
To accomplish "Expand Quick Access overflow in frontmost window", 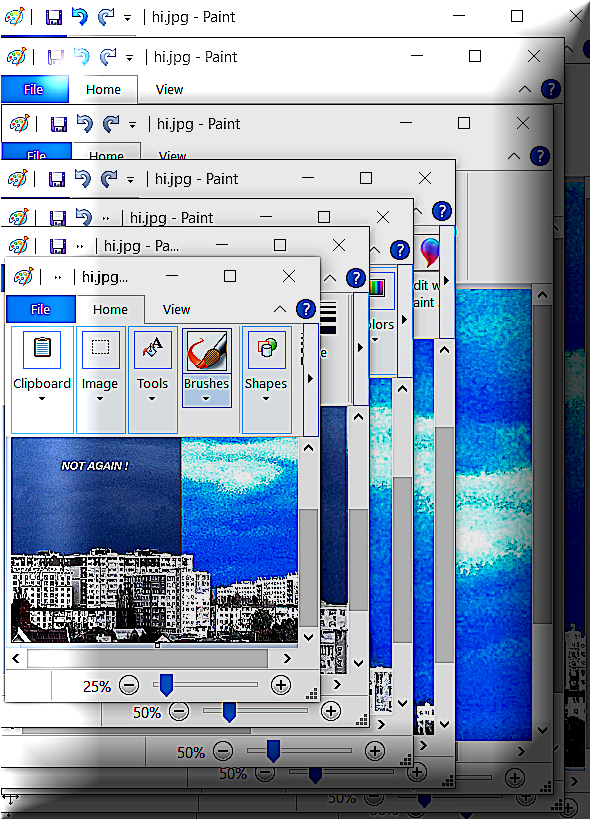I will 58,278.
